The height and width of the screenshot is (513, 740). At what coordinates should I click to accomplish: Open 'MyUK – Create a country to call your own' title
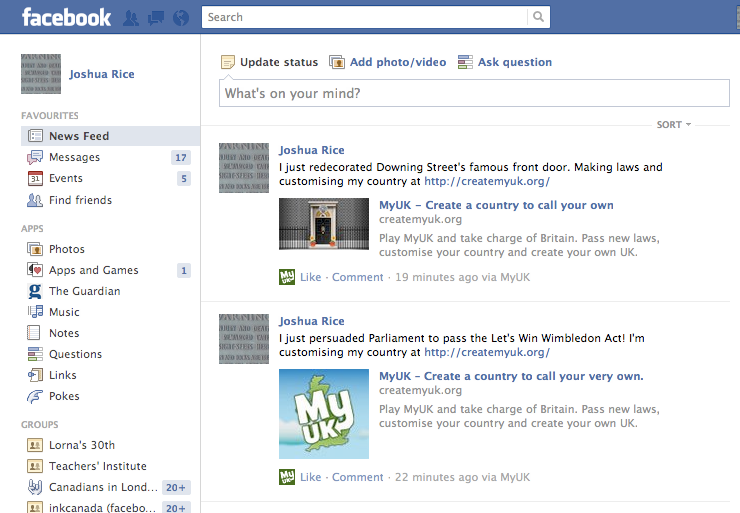(496, 205)
